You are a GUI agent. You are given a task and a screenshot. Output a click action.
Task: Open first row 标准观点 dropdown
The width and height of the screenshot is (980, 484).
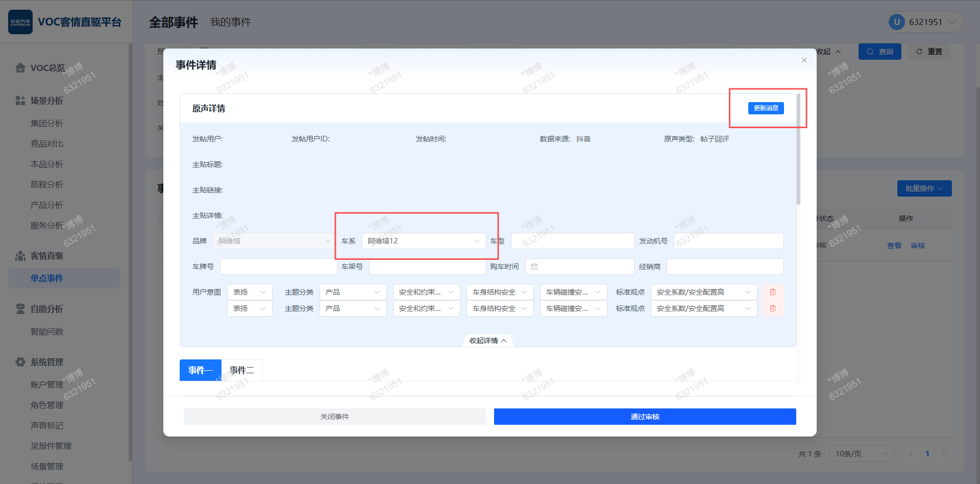(x=703, y=292)
